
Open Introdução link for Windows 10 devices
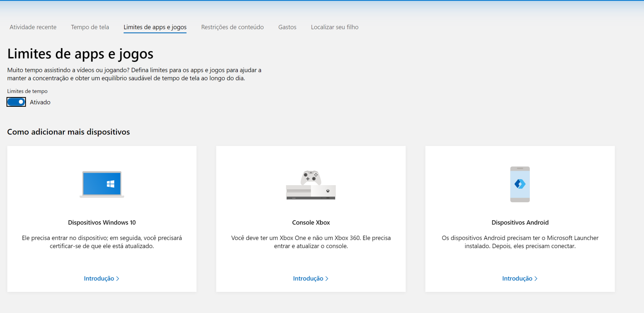(x=102, y=278)
